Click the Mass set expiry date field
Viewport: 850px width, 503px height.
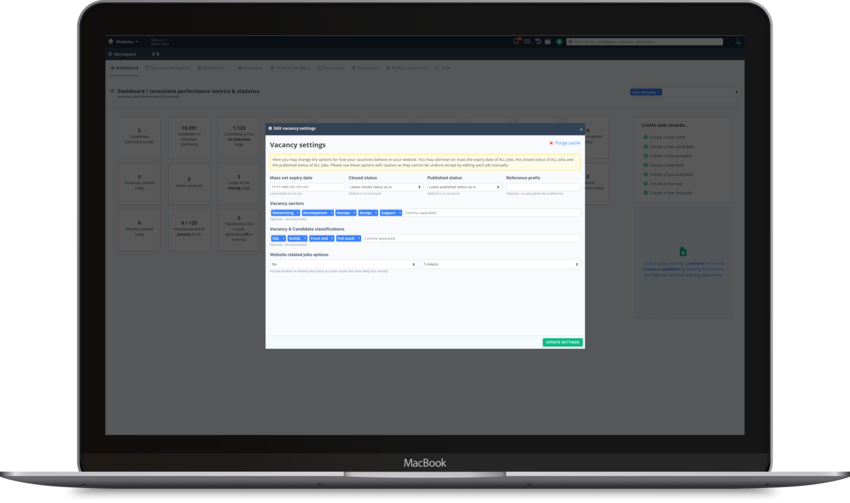tap(307, 187)
